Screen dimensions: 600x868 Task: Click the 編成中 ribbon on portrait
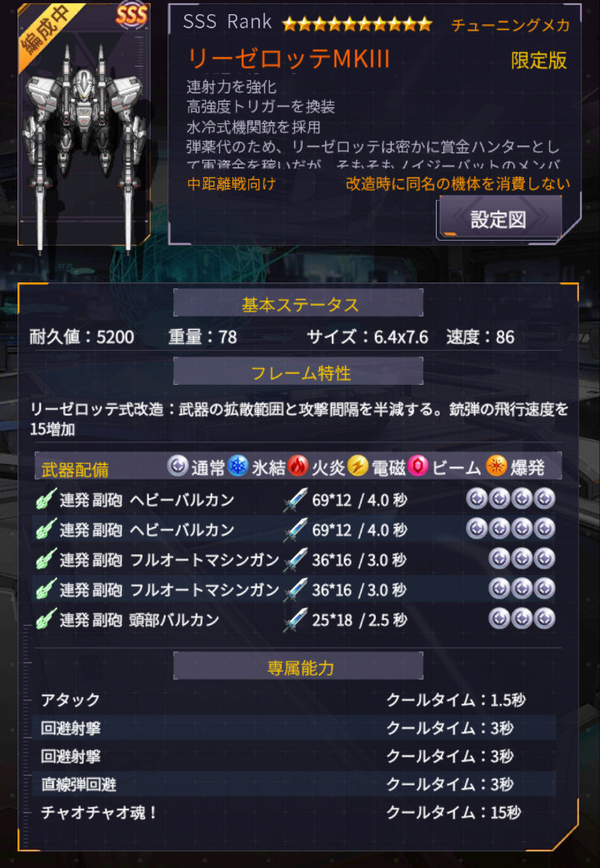[47, 35]
